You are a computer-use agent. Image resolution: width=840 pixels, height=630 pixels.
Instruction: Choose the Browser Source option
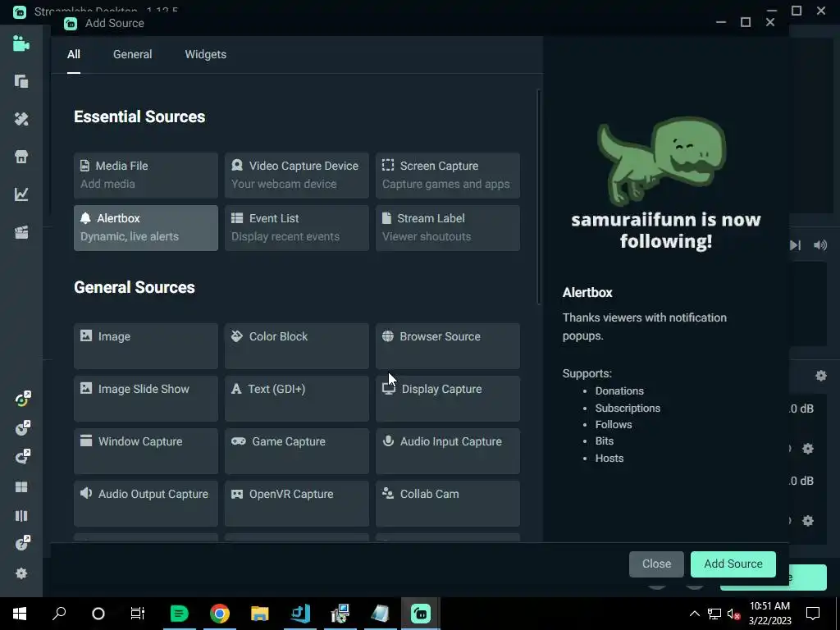[x=448, y=345]
